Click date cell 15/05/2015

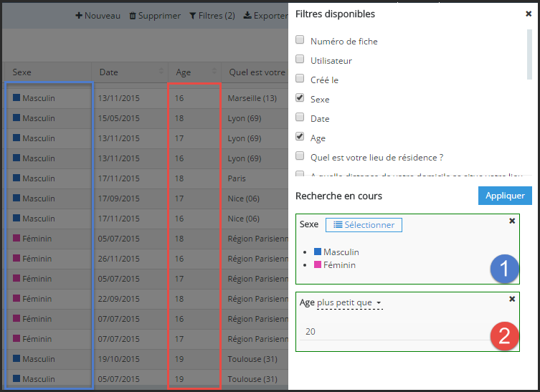tap(119, 118)
